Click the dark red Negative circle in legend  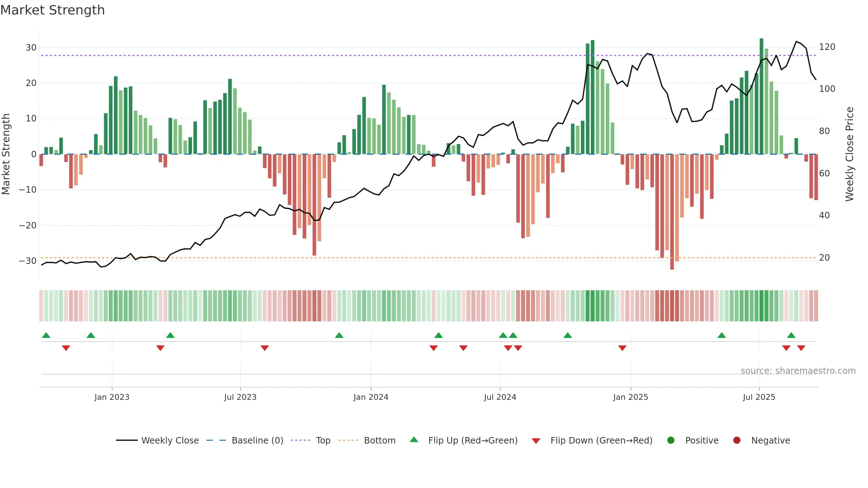click(x=737, y=440)
